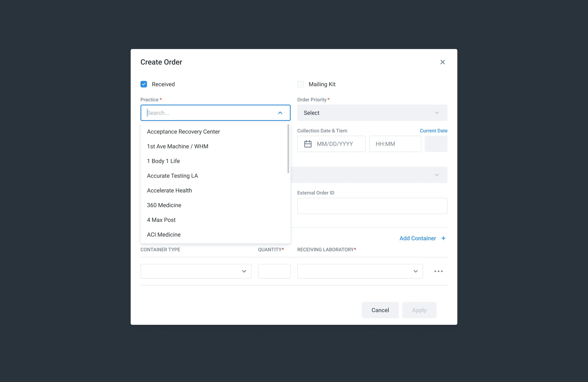This screenshot has width=588, height=382.
Task: Click the plus icon beside Add Container
Action: pos(443,238)
